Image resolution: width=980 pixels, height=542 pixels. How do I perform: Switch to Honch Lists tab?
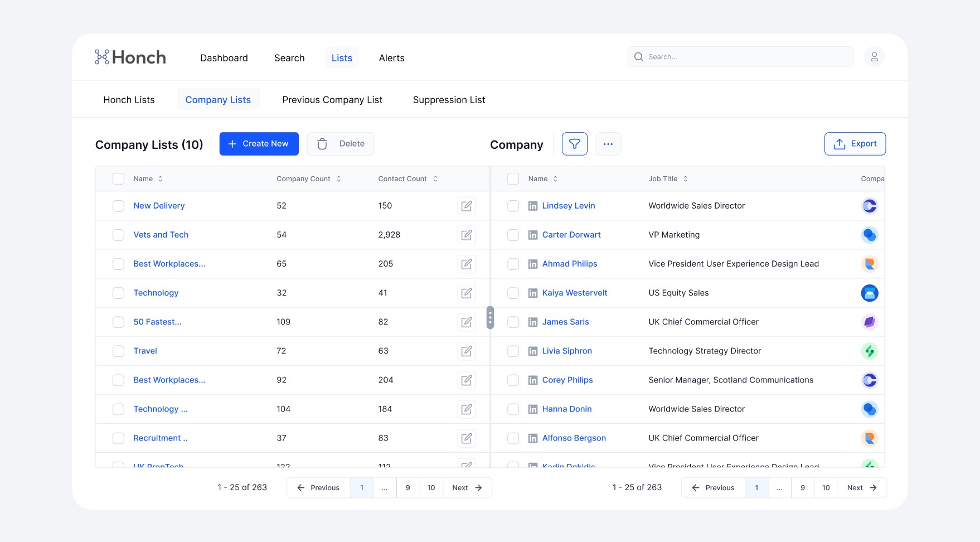[x=129, y=100]
